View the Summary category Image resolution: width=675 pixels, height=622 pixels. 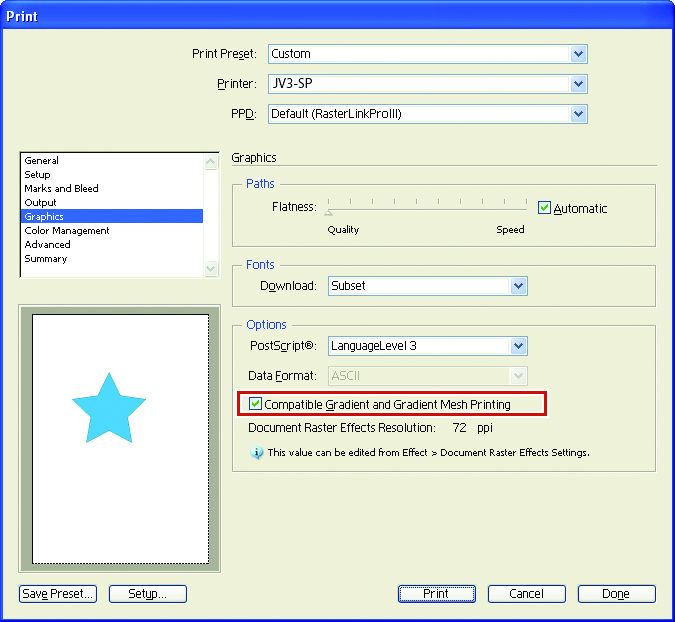[46, 258]
